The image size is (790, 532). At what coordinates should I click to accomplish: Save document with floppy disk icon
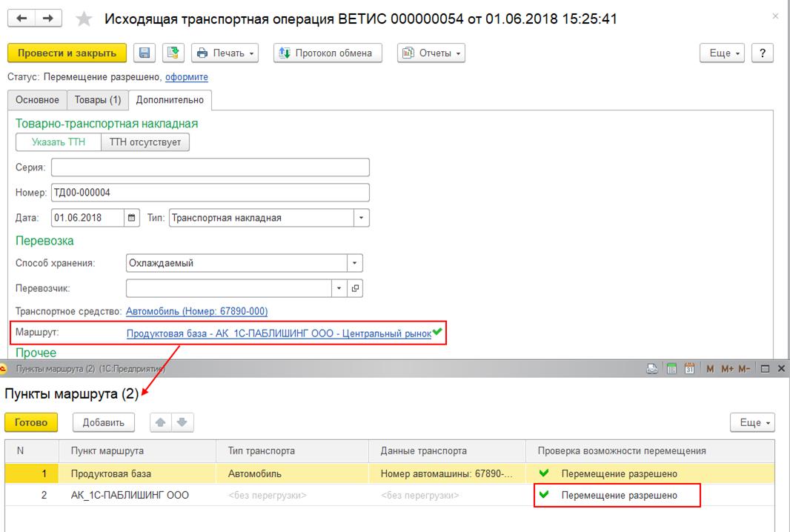[145, 53]
